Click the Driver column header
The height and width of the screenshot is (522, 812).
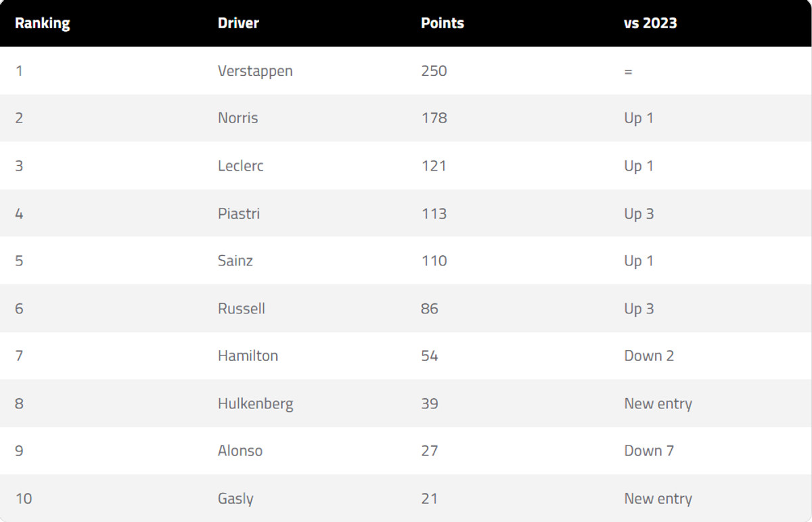click(238, 23)
